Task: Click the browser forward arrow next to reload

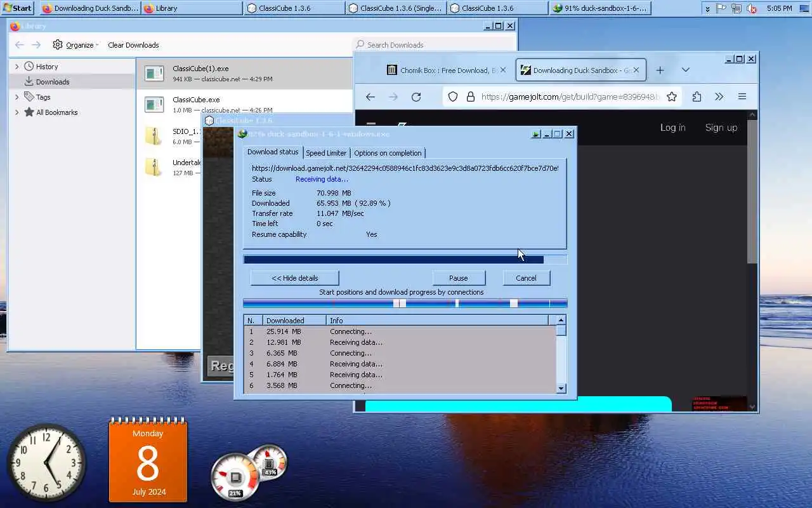Action: coord(393,97)
